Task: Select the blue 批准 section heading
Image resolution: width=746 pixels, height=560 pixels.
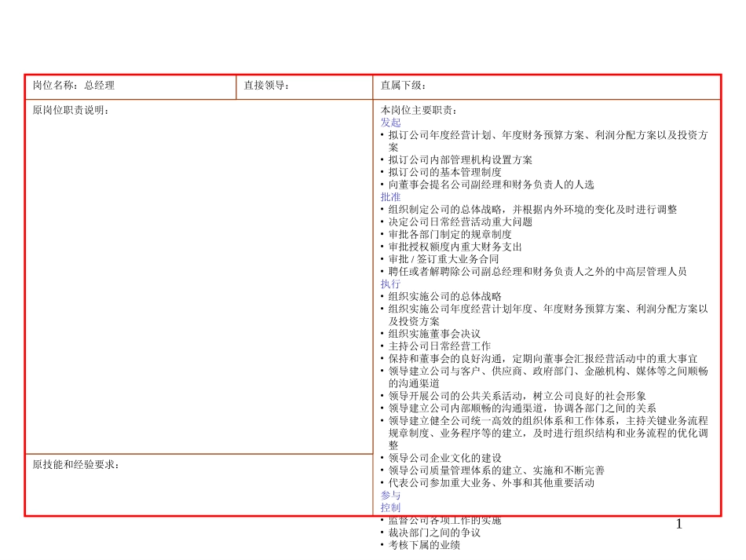Action: (x=390, y=197)
